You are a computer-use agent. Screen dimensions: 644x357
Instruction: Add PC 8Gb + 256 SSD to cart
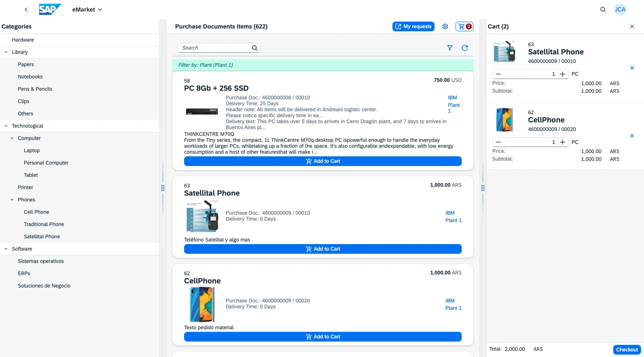point(323,161)
